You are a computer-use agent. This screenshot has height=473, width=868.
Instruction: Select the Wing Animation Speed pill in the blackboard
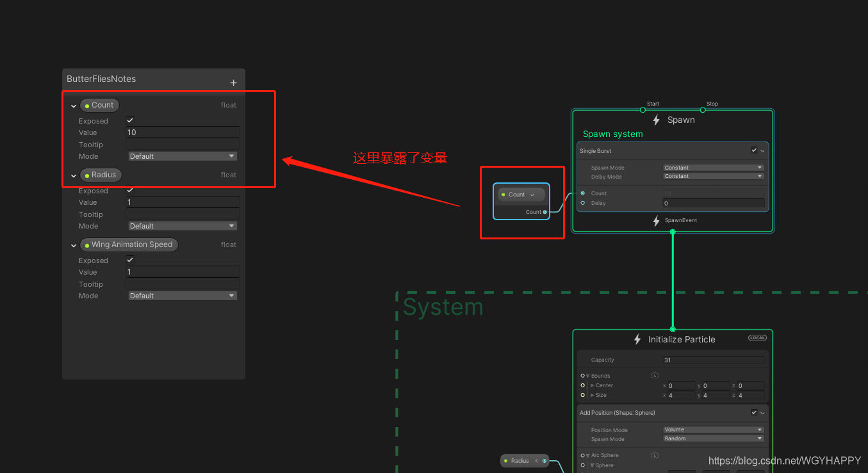point(129,245)
